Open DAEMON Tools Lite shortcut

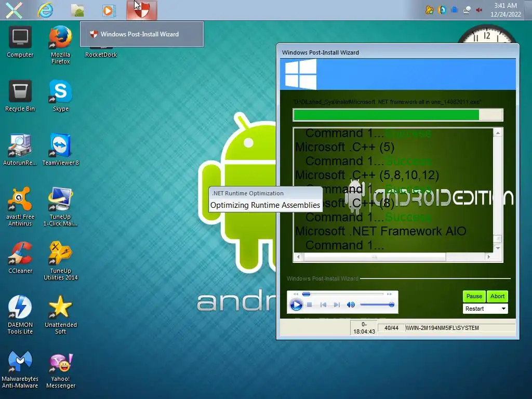pos(20,315)
